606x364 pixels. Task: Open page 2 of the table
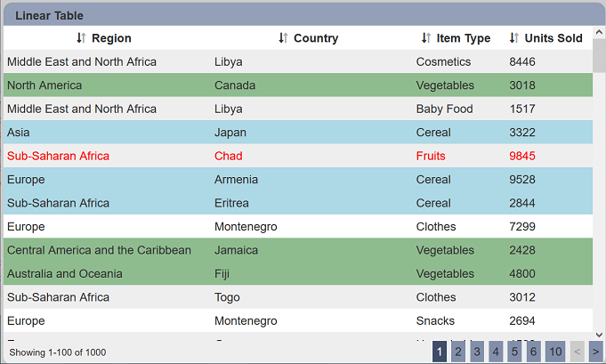coord(458,352)
